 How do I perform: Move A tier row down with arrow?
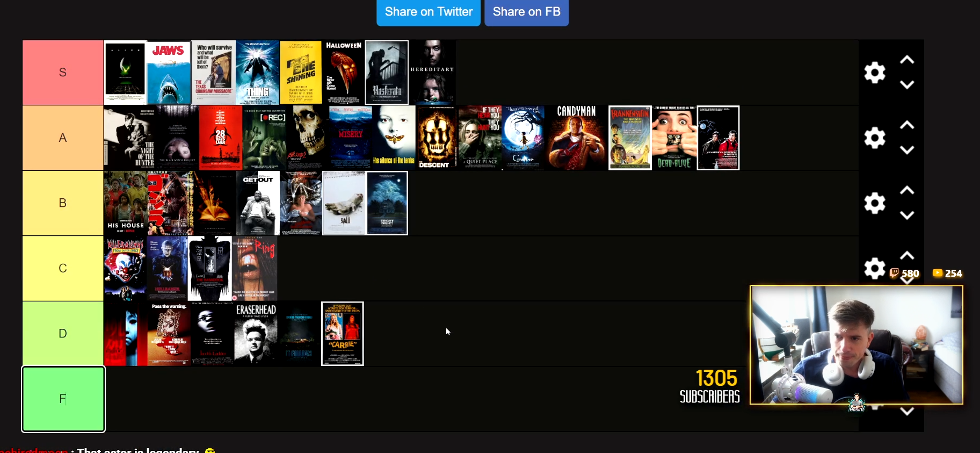coord(907,150)
